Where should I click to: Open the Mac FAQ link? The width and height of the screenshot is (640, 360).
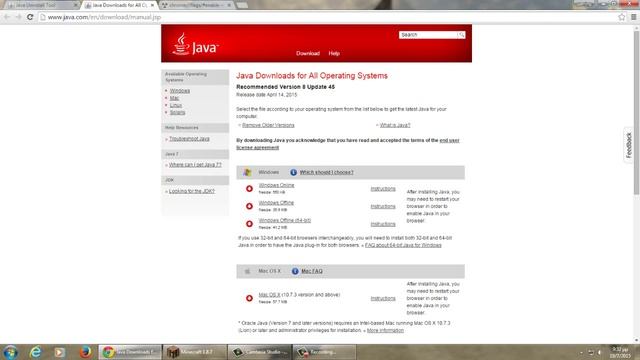(312, 271)
